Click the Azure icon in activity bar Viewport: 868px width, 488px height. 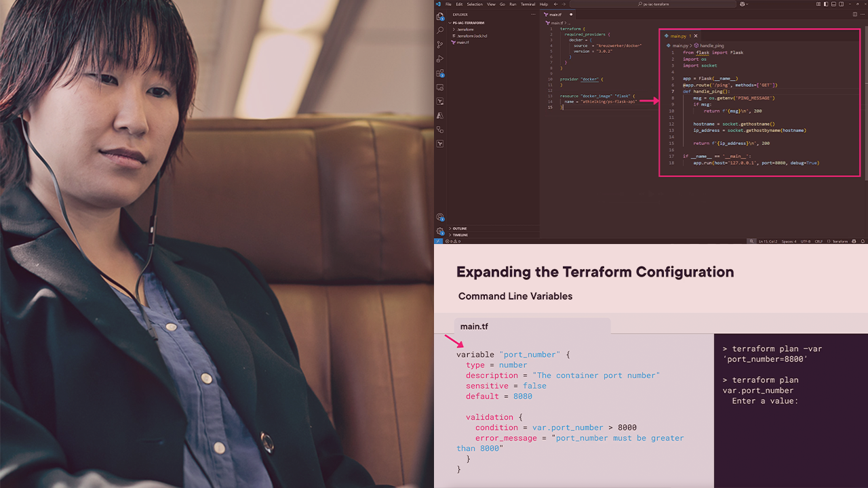click(440, 116)
